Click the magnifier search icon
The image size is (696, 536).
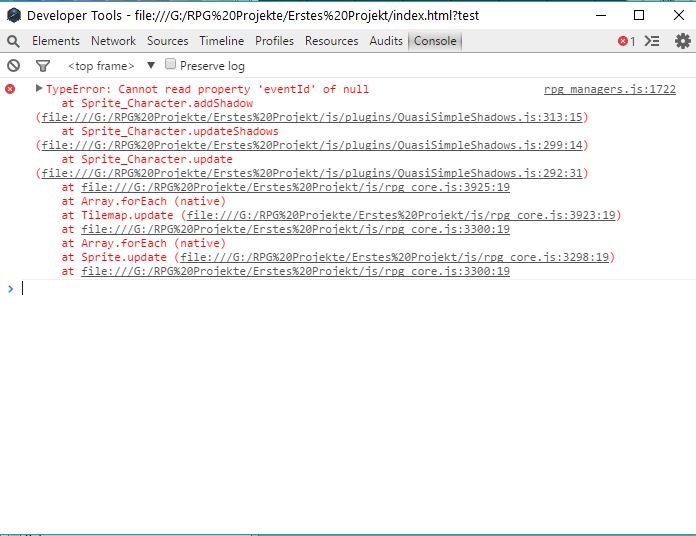(13, 41)
